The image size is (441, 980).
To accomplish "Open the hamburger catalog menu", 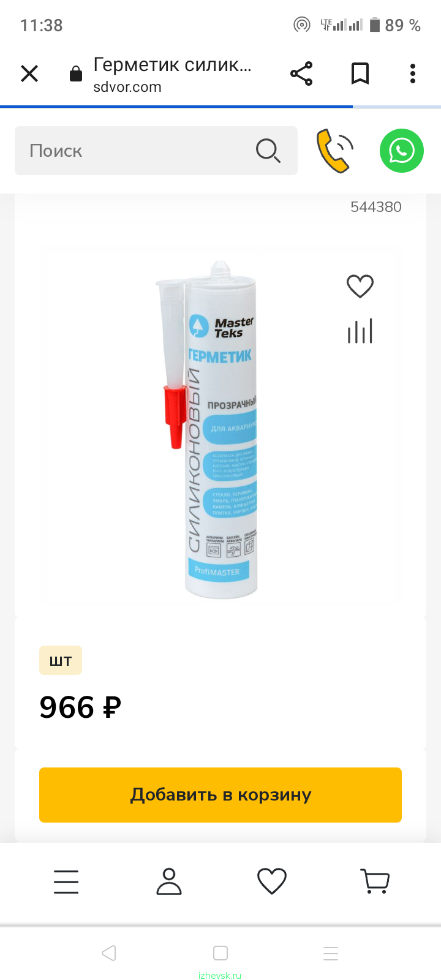I will tap(66, 882).
